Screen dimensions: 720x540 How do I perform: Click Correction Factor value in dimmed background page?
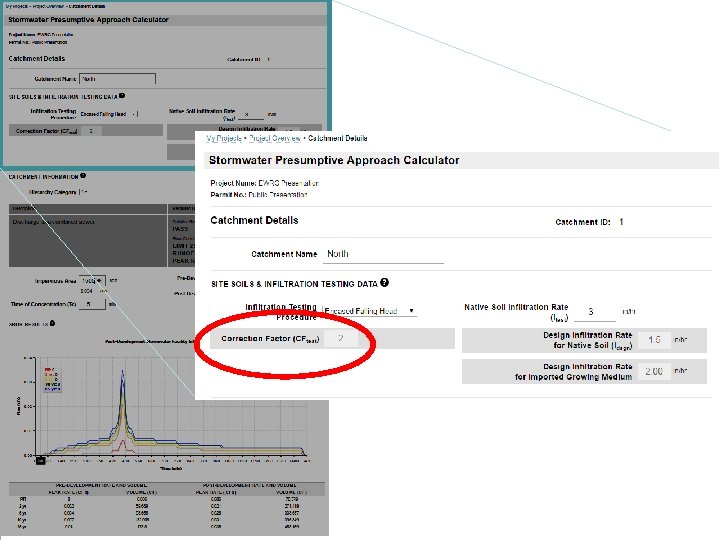tap(91, 131)
